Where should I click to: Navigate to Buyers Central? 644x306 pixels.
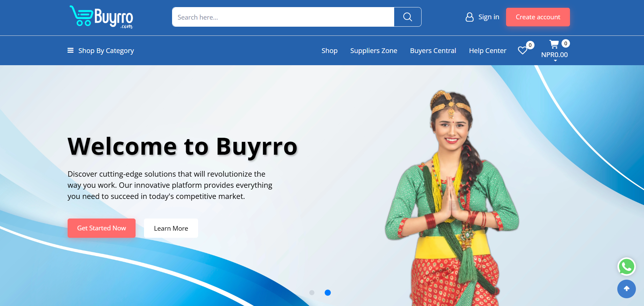(433, 50)
